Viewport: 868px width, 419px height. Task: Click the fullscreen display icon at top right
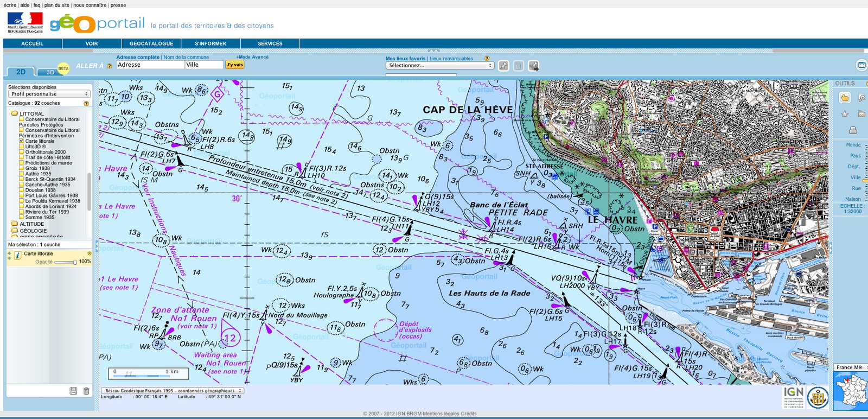click(861, 66)
